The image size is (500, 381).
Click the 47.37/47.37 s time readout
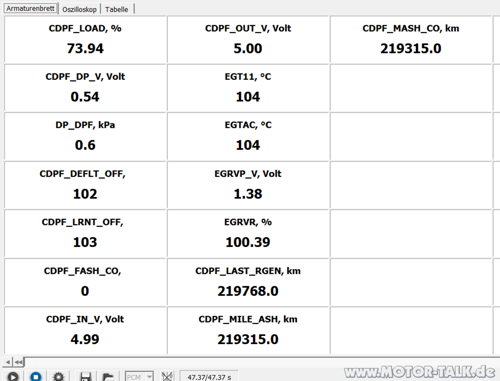[209, 377]
